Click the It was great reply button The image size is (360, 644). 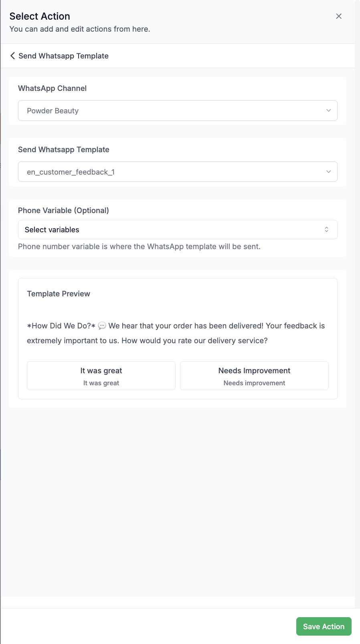pos(101,376)
